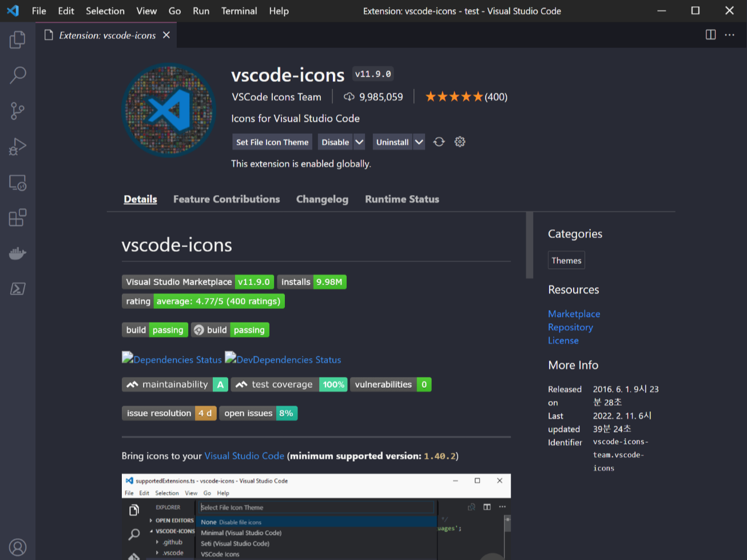The height and width of the screenshot is (560, 747).
Task: Open the Extensions view
Action: pyautogui.click(x=18, y=217)
